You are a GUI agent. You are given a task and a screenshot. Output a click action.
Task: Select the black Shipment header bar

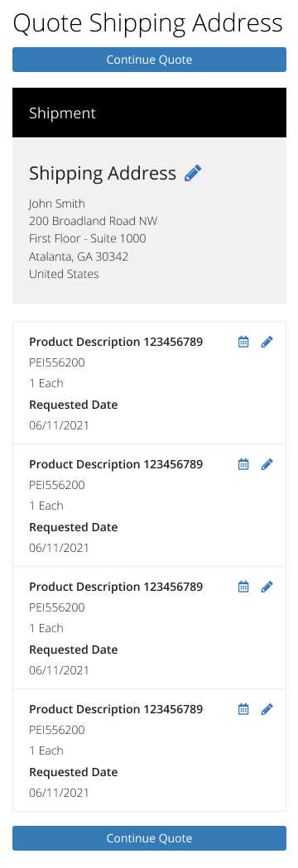point(149,113)
